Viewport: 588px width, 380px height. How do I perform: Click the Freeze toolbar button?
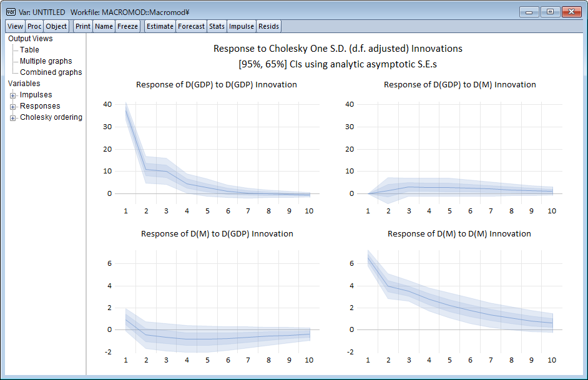click(x=127, y=26)
